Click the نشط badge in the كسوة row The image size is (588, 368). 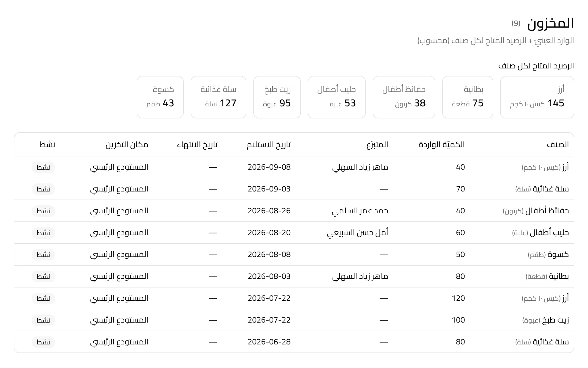(x=43, y=255)
